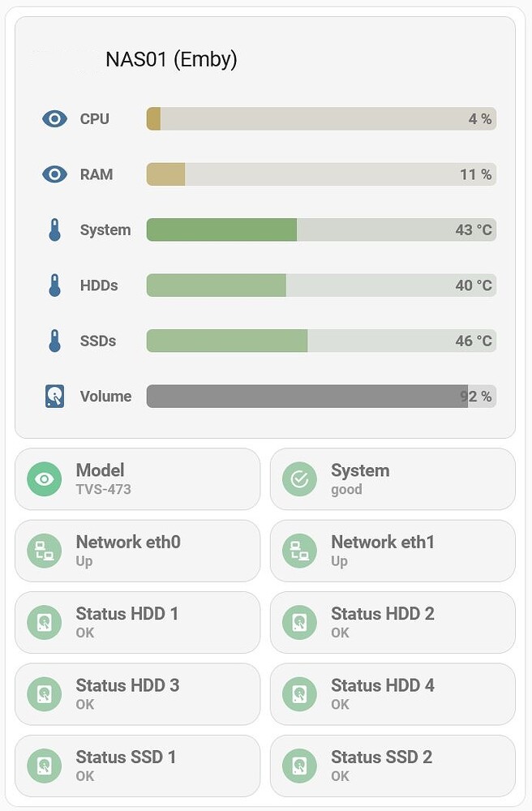Screen dimensions: 532x811
Task: Click the eye icon on the Model card
Action: pyautogui.click(x=45, y=479)
